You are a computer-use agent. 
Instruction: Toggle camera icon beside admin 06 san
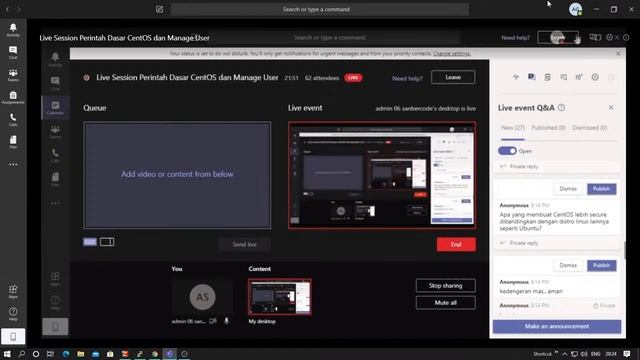213,321
